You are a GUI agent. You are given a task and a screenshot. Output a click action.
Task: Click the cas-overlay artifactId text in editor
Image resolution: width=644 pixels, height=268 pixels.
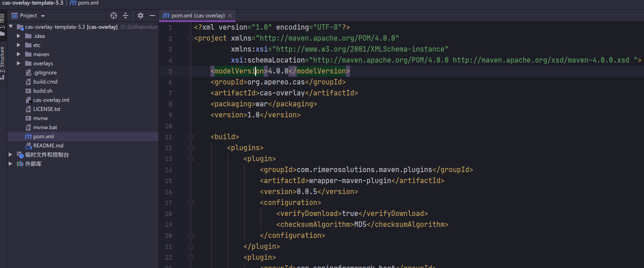(x=282, y=93)
